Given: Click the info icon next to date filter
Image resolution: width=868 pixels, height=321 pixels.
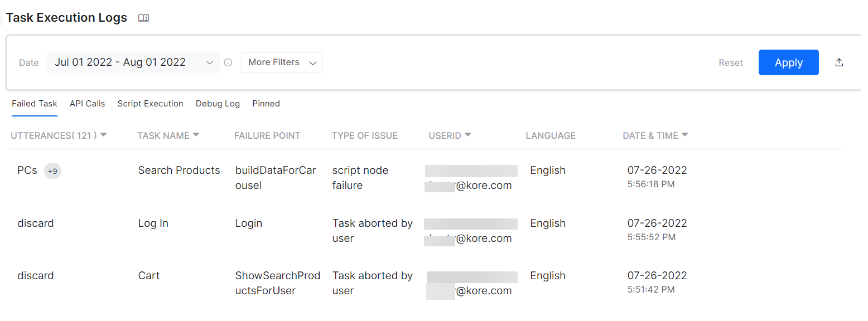Looking at the screenshot, I should [228, 62].
